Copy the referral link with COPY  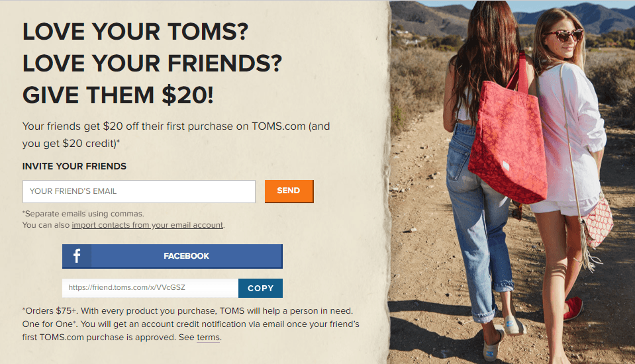[260, 288]
